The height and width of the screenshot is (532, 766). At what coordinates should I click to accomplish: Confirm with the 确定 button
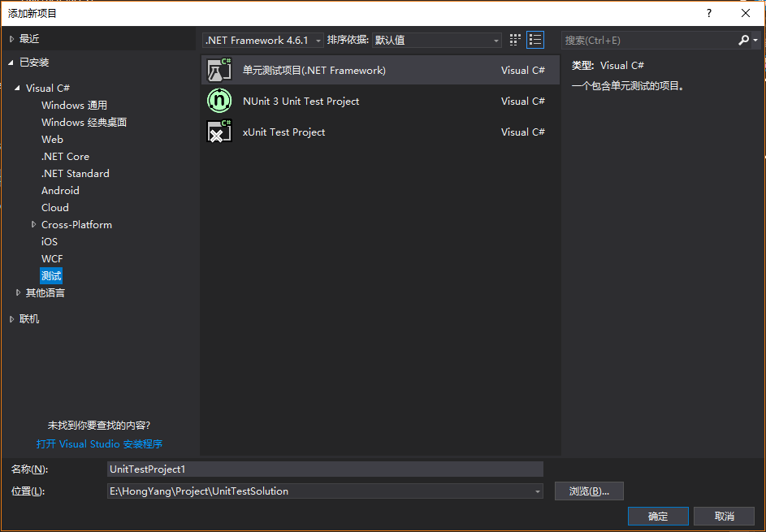(x=658, y=516)
